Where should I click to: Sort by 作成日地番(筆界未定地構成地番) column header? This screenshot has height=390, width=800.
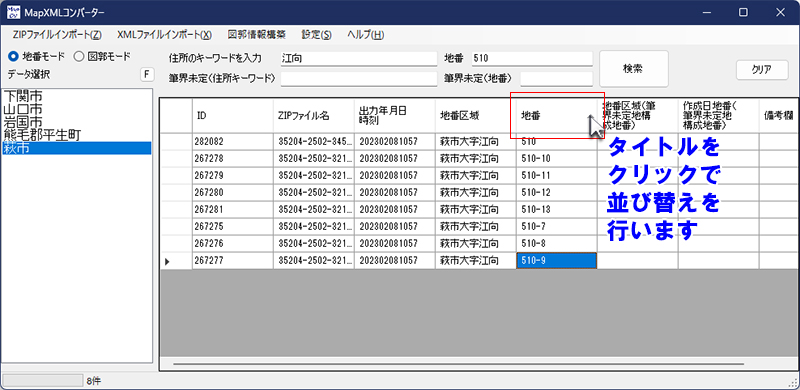[x=718, y=116]
